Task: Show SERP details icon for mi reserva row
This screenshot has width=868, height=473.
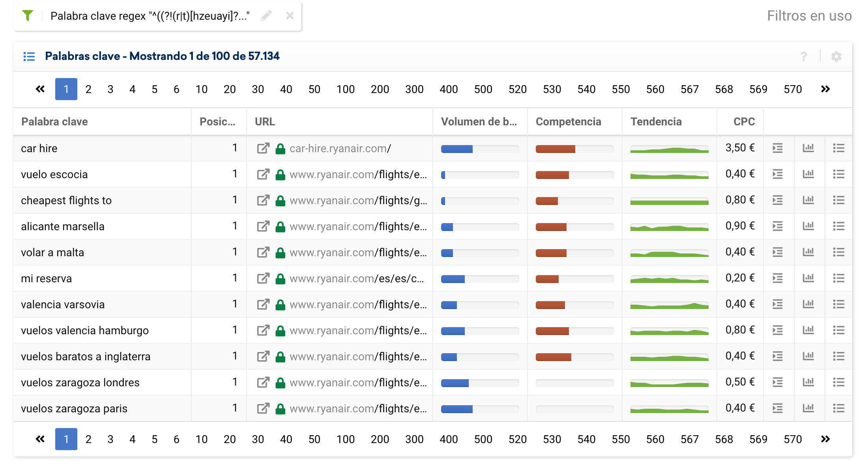Action: 778,278
